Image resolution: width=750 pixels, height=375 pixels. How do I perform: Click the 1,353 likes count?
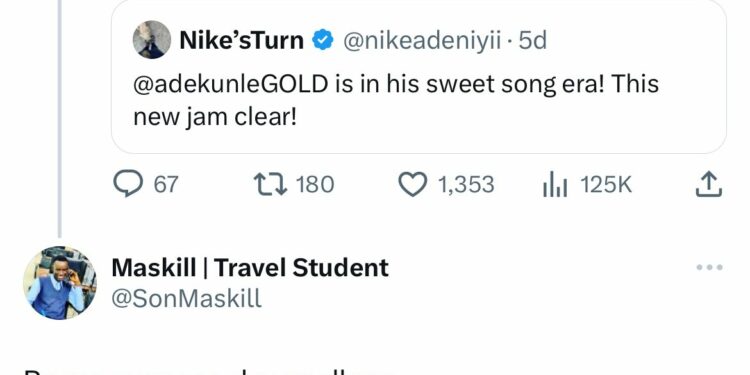pos(466,185)
